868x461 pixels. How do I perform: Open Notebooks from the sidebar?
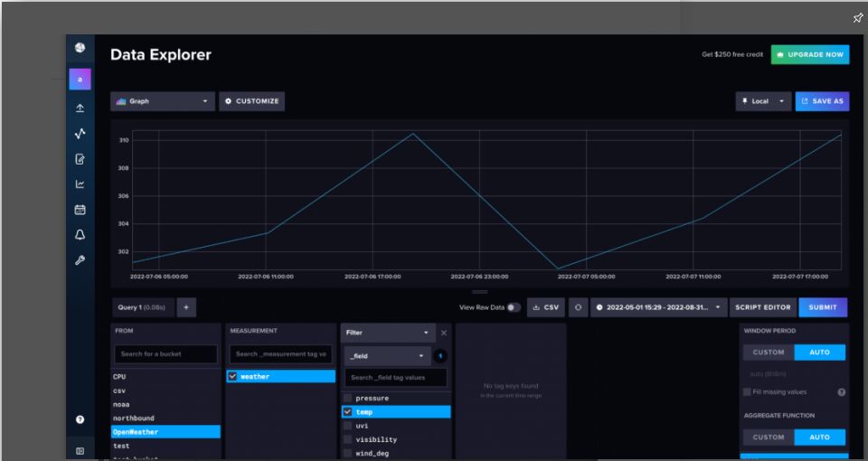[80, 159]
